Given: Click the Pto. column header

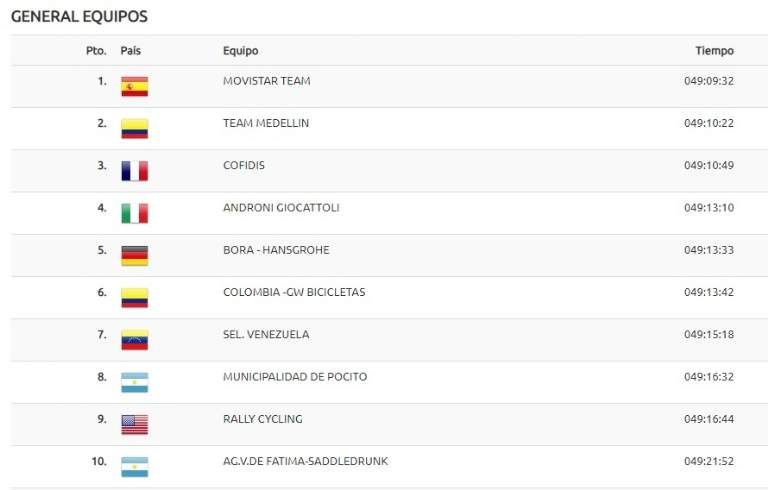Looking at the screenshot, I should click(96, 51).
